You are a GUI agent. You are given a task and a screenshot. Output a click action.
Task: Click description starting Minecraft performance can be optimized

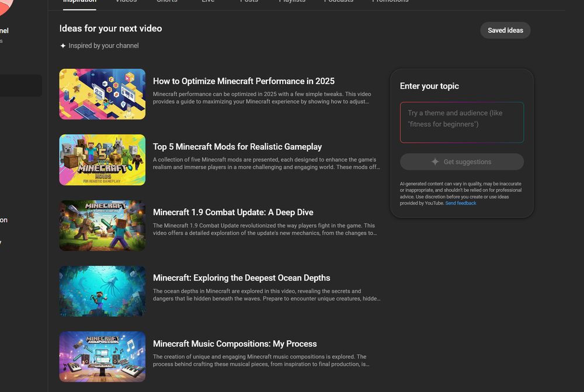click(x=262, y=98)
